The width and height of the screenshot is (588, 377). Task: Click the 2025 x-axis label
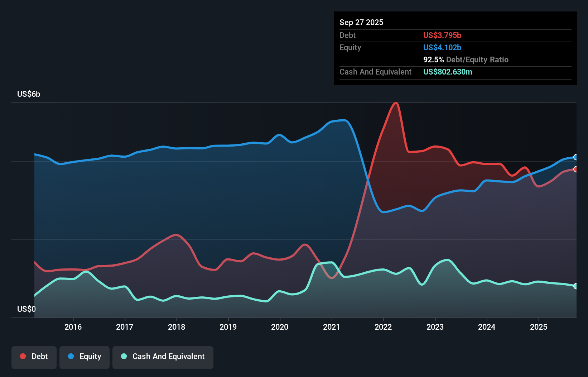click(539, 327)
